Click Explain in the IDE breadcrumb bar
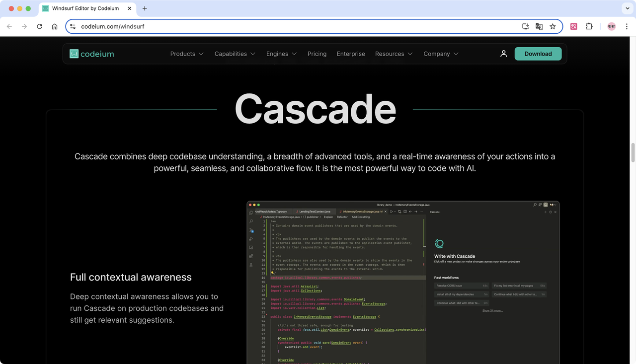The image size is (636, 364). coord(328,217)
